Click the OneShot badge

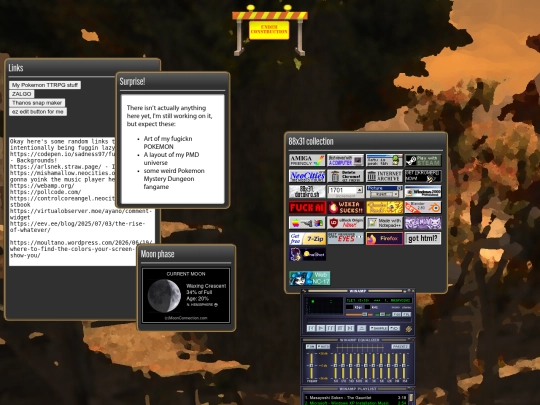307,255
